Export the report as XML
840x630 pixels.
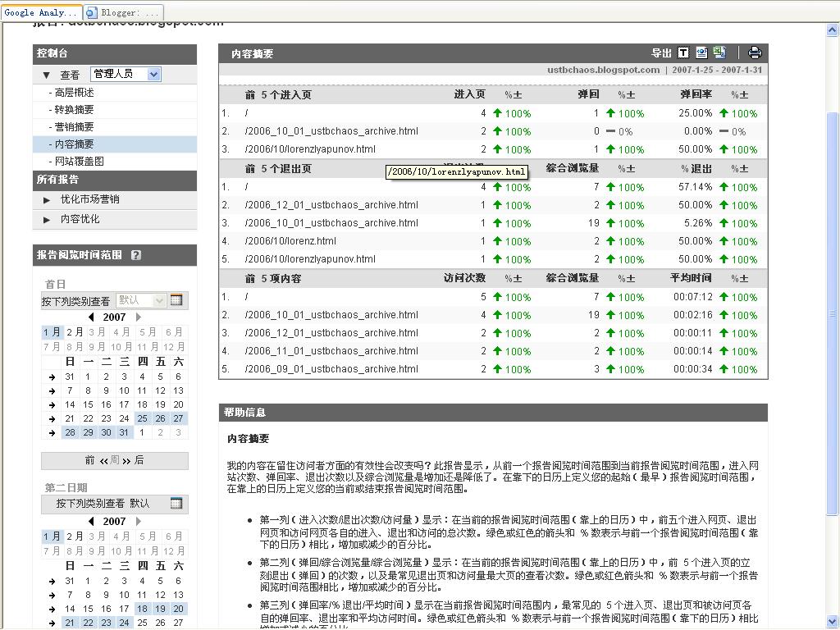point(701,52)
